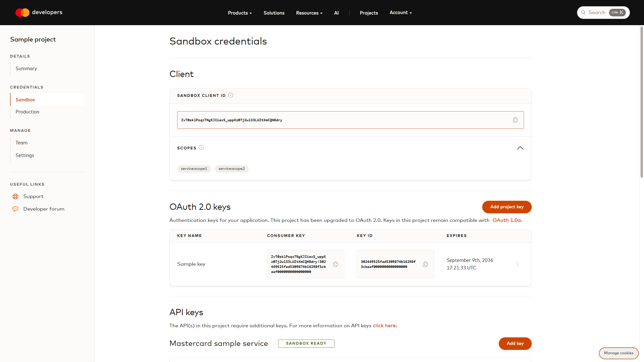Click the Developer forum chat icon
This screenshot has height=362, width=644.
click(x=15, y=209)
